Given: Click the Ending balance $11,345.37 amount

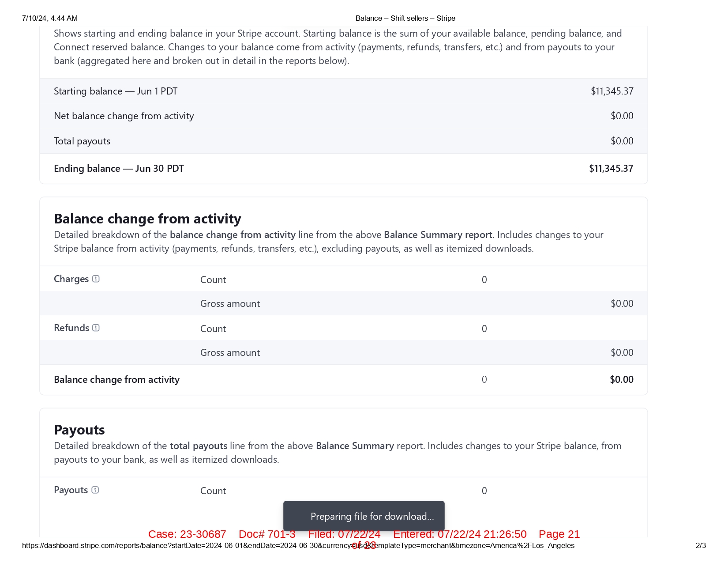Looking at the screenshot, I should click(611, 169).
